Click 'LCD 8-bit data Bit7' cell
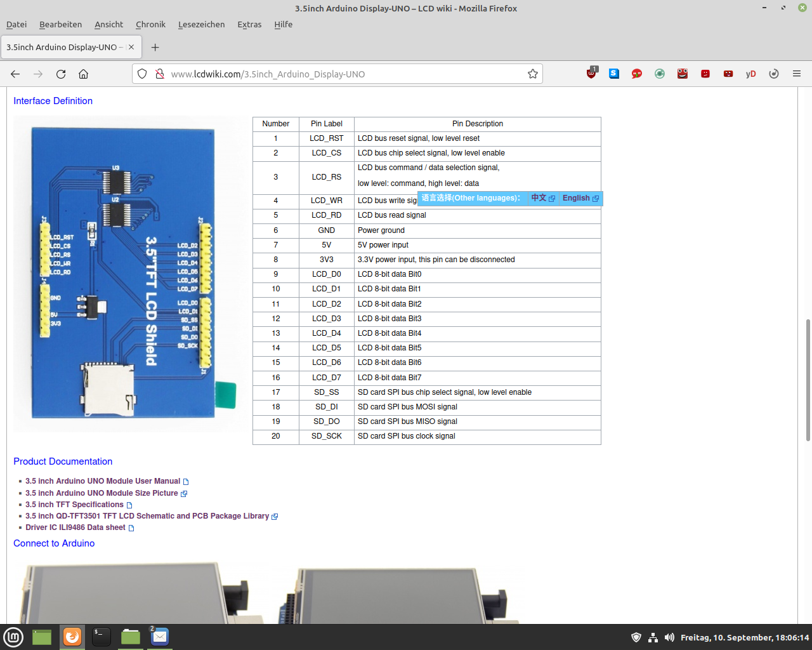The width and height of the screenshot is (812, 650). click(x=477, y=378)
